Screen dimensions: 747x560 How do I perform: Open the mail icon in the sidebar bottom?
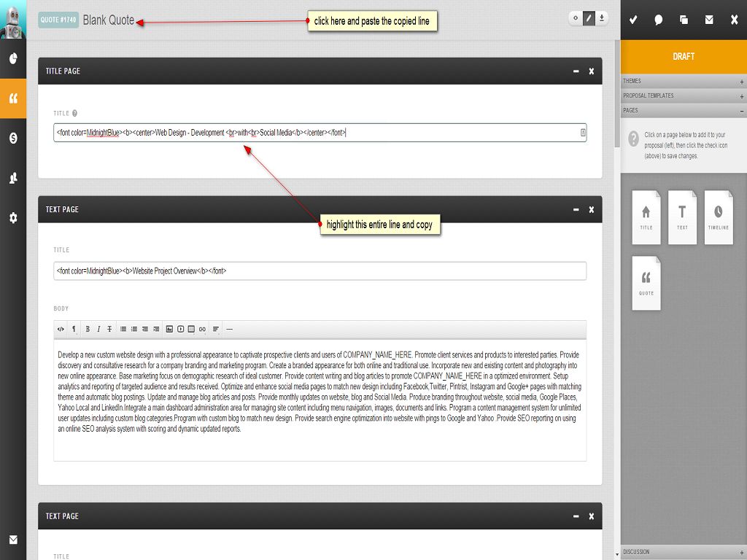click(13, 540)
